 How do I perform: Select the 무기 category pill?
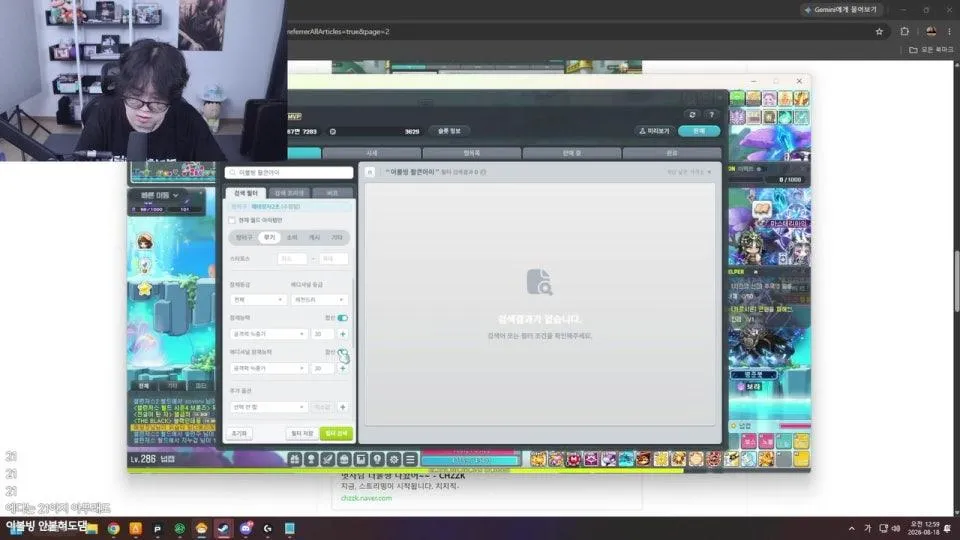coord(269,238)
